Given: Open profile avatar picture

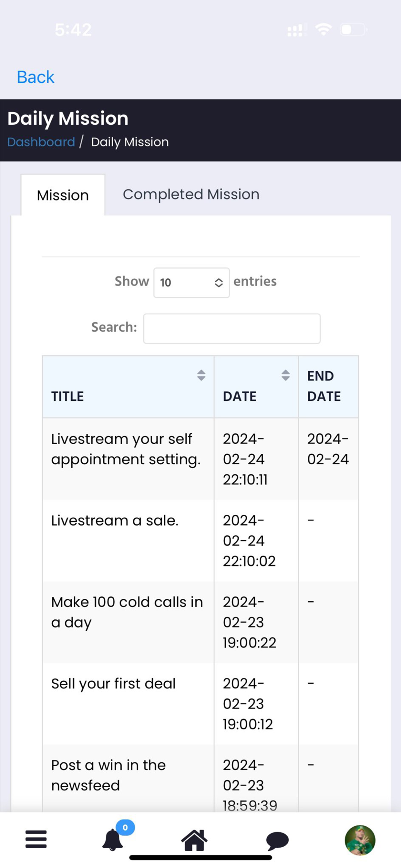Looking at the screenshot, I should tap(360, 840).
